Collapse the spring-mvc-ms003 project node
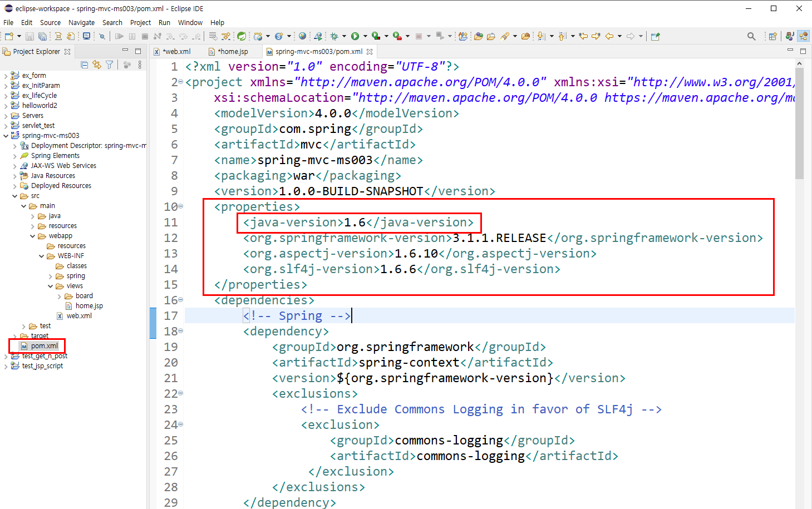The width and height of the screenshot is (812, 509). point(6,136)
